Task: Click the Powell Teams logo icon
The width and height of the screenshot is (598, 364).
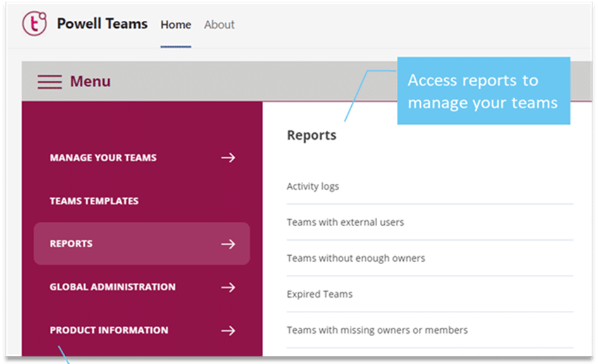Action: click(34, 23)
